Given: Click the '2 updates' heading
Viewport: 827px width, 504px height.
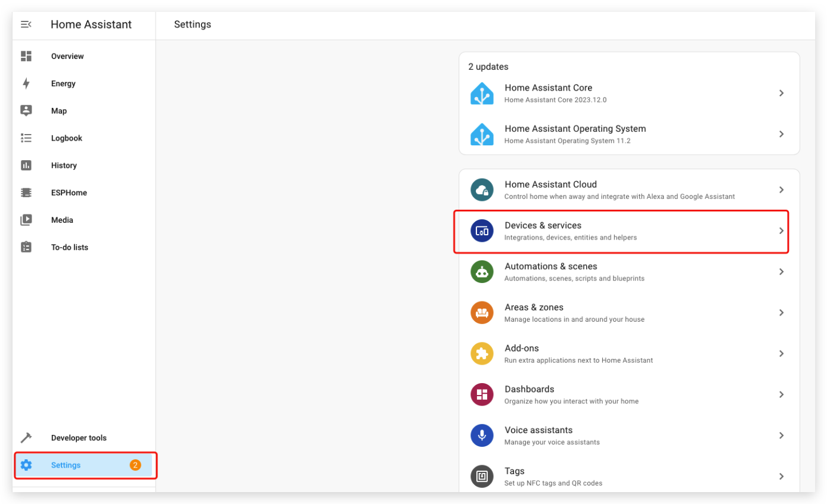Looking at the screenshot, I should click(x=488, y=67).
